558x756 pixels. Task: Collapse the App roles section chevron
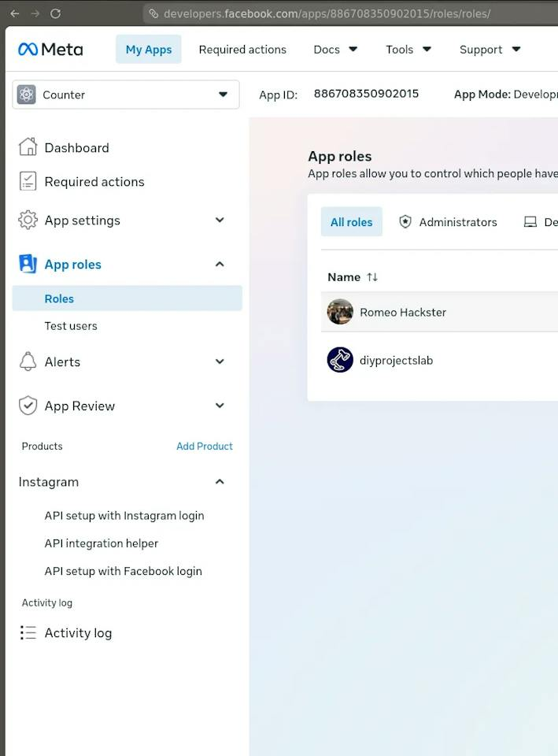tap(220, 264)
